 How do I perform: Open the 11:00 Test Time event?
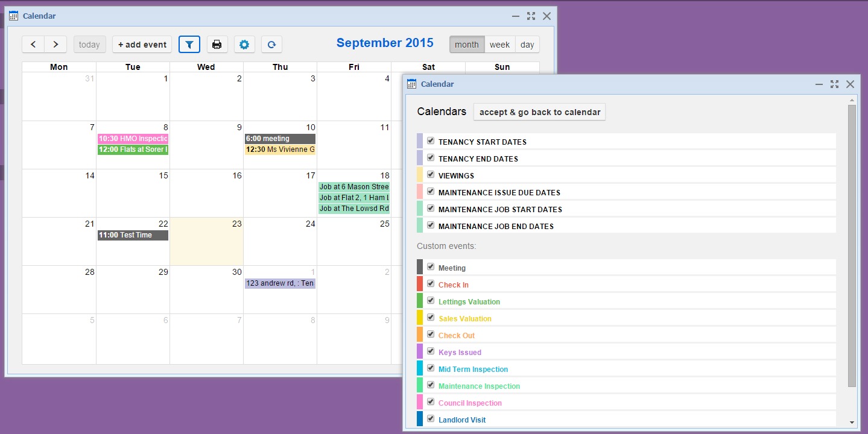[133, 235]
